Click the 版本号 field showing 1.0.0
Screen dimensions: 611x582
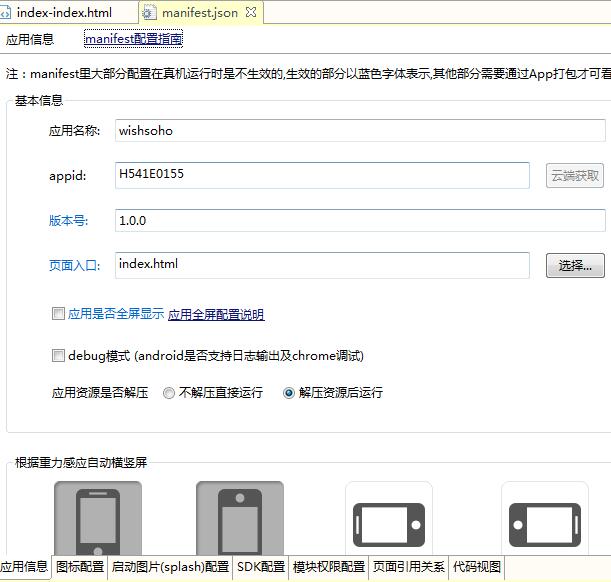click(360, 220)
